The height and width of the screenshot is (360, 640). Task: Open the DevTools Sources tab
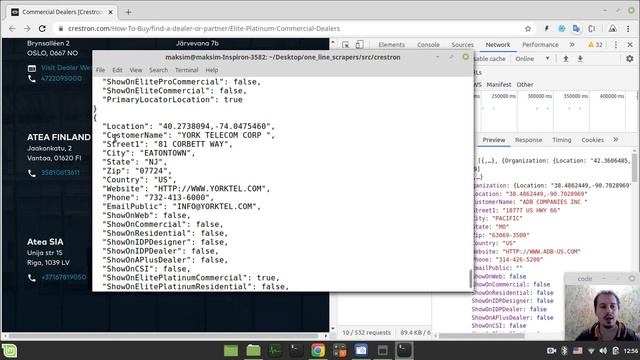point(462,44)
